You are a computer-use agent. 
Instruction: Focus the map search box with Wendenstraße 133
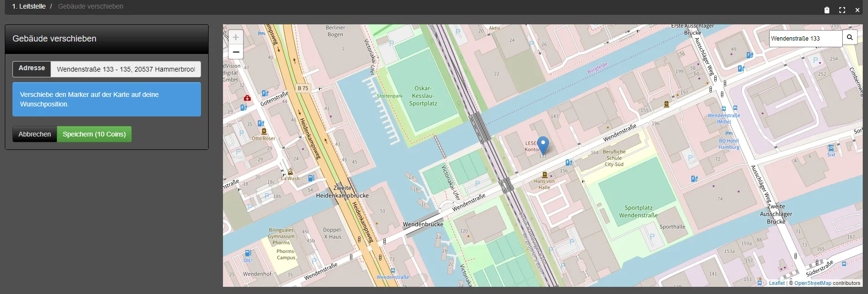(805, 38)
